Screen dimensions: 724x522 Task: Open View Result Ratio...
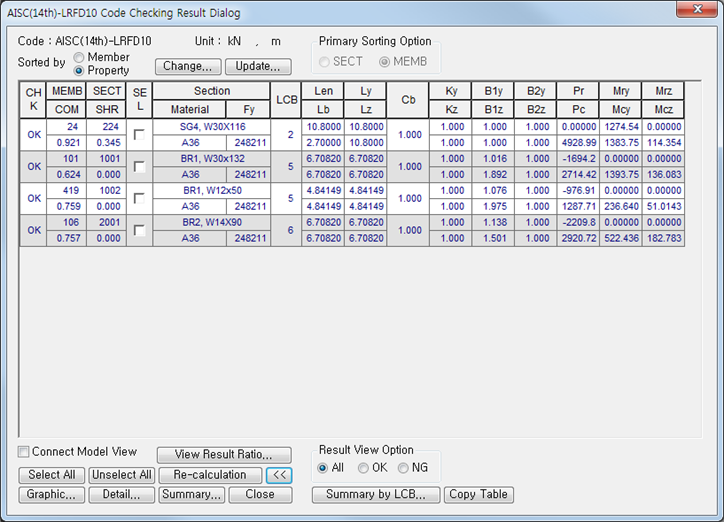224,455
